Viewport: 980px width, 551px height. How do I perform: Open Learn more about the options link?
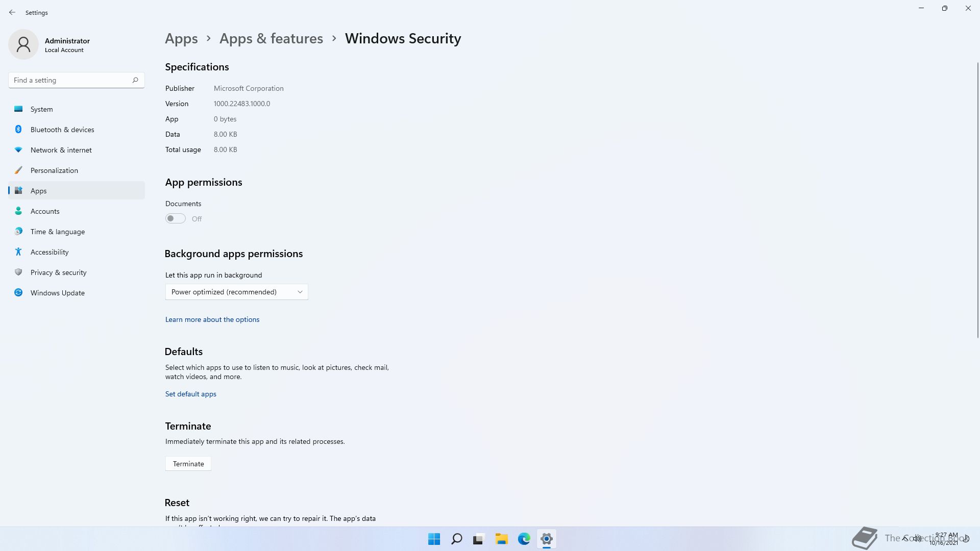tap(212, 319)
